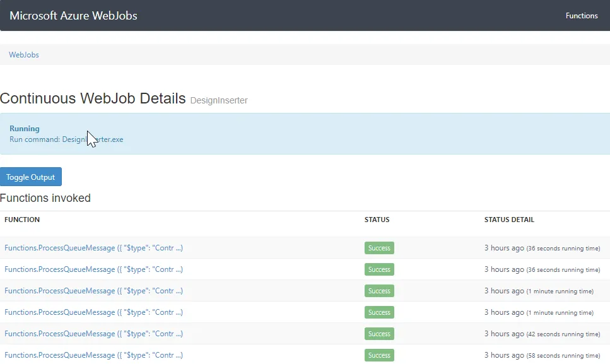Click Success badge in 58 seconds row

pyautogui.click(x=379, y=355)
